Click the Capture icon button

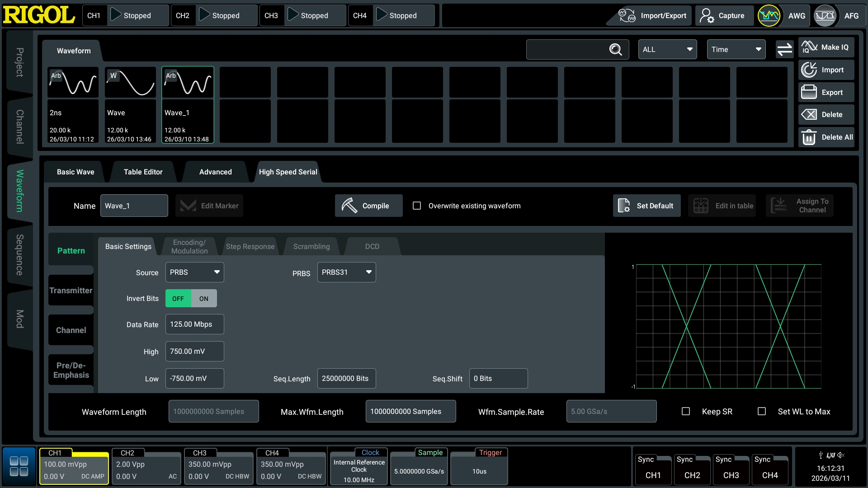coord(707,16)
